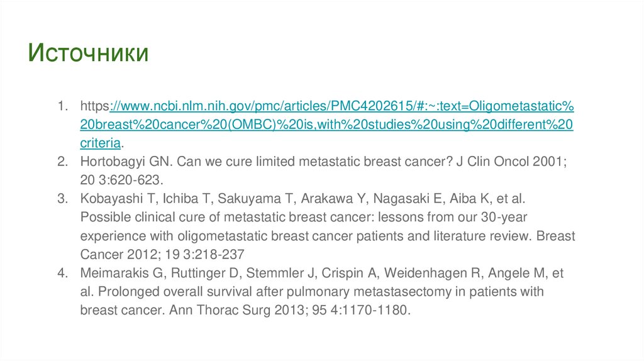The height and width of the screenshot is (361, 644).
Task: Click the author name "Hortobagyi GN"
Action: tap(121, 162)
